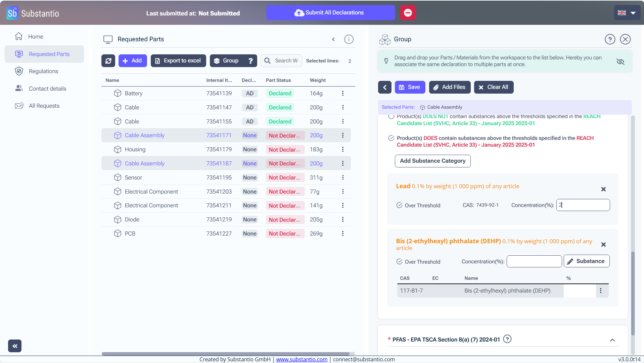Collapse the Requested Parts panel chevron
This screenshot has width=644, height=363.
pyautogui.click(x=333, y=39)
